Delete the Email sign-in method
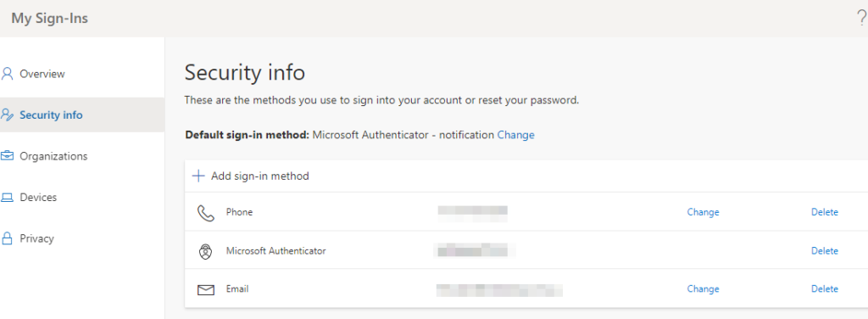 [825, 289]
